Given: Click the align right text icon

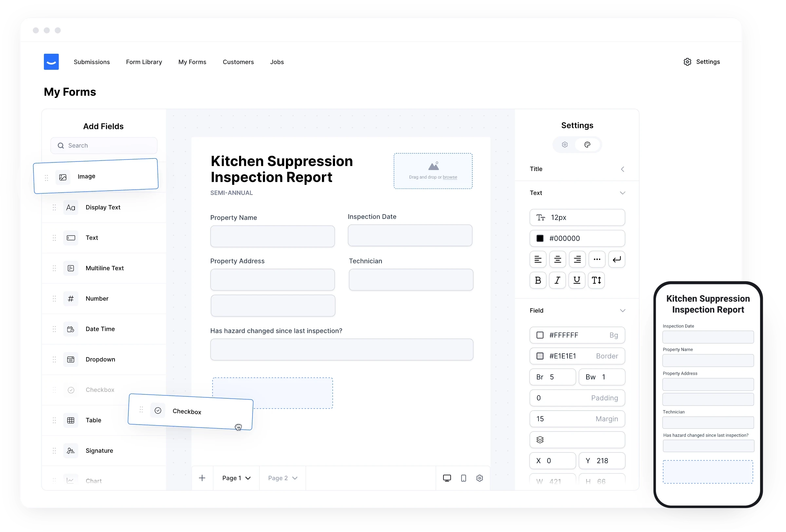Looking at the screenshot, I should click(x=577, y=259).
